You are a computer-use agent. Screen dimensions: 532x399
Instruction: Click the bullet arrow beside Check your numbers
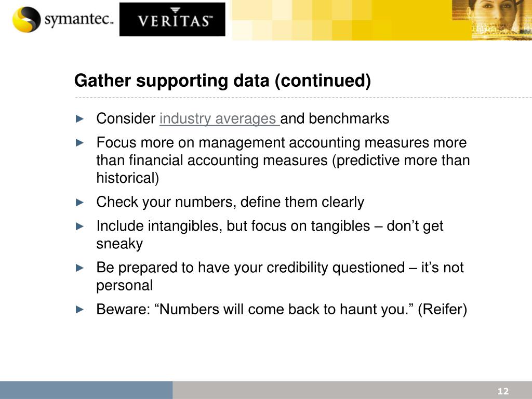tap(79, 203)
